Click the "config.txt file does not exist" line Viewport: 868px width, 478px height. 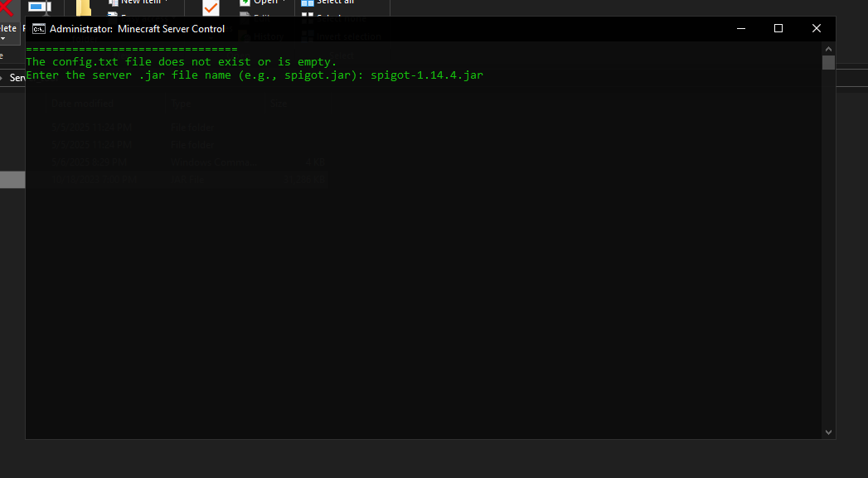tap(182, 62)
